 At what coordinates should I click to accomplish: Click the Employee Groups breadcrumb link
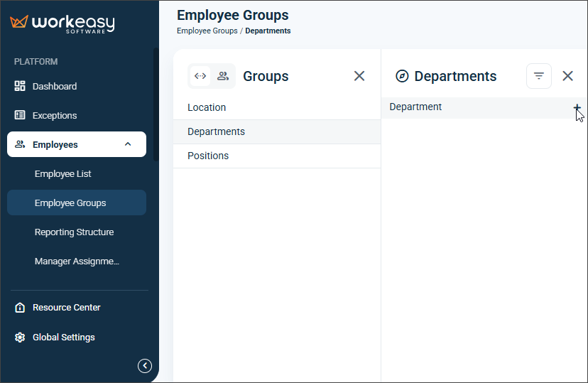click(x=207, y=31)
